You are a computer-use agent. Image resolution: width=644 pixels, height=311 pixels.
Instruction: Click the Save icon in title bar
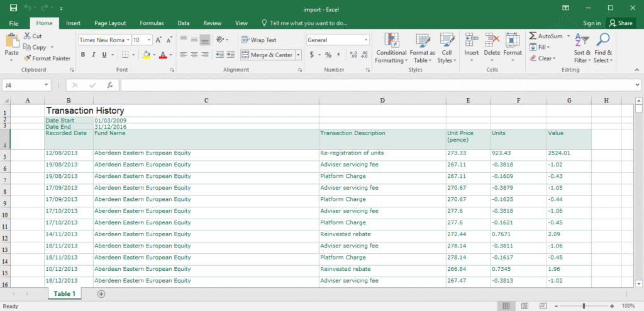tap(13, 8)
